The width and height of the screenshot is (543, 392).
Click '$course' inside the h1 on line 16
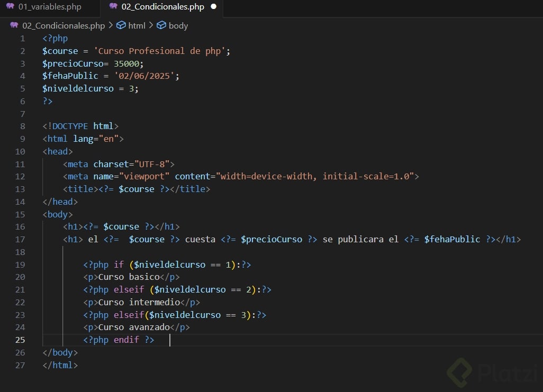121,227
